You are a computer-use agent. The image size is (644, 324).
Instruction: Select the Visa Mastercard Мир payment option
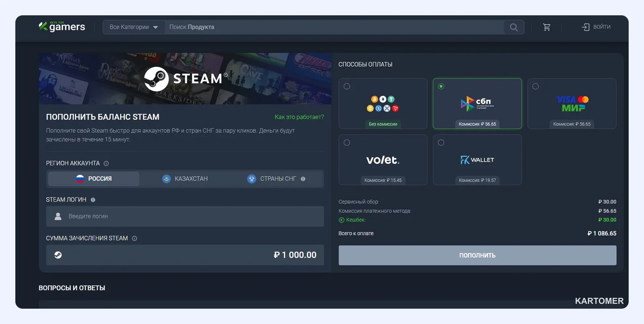pos(572,104)
